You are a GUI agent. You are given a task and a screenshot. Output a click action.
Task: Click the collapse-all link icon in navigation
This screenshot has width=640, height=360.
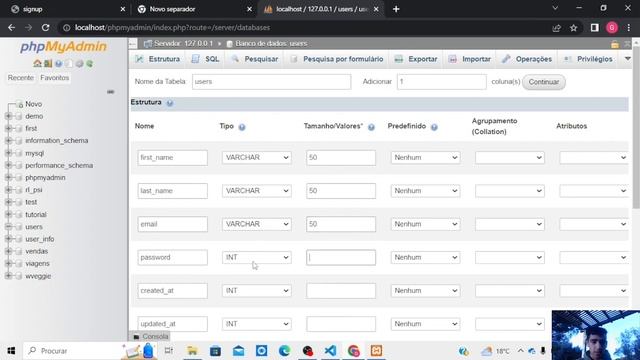click(111, 92)
